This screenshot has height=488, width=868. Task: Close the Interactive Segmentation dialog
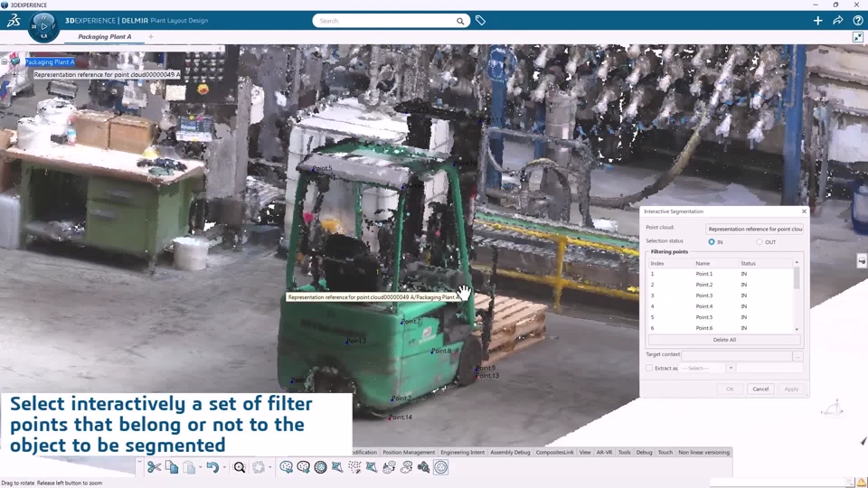tap(804, 211)
